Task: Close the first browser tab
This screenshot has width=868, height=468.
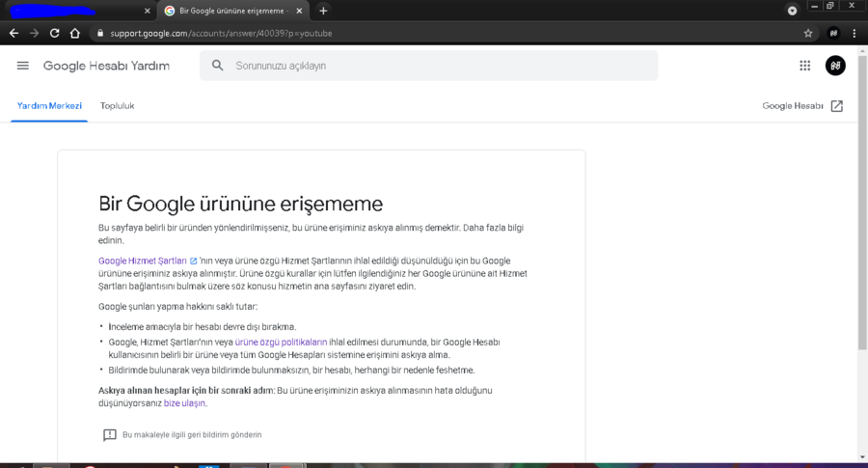Action: click(x=148, y=11)
